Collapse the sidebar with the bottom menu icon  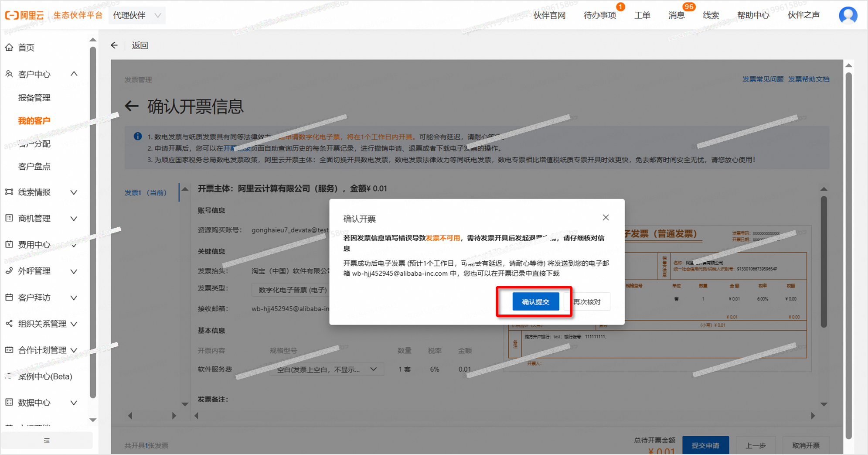click(47, 441)
